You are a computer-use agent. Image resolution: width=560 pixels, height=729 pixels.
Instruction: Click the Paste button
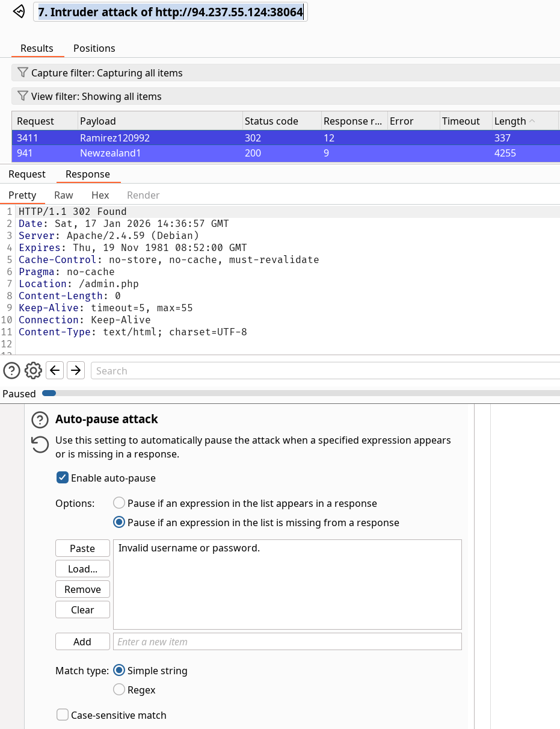[82, 548]
